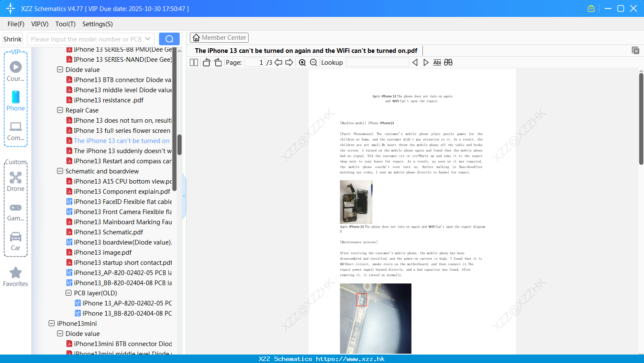Select the iPhone 13 WiFi repair PDF tab
Screen dimensions: 644x363
point(306,51)
